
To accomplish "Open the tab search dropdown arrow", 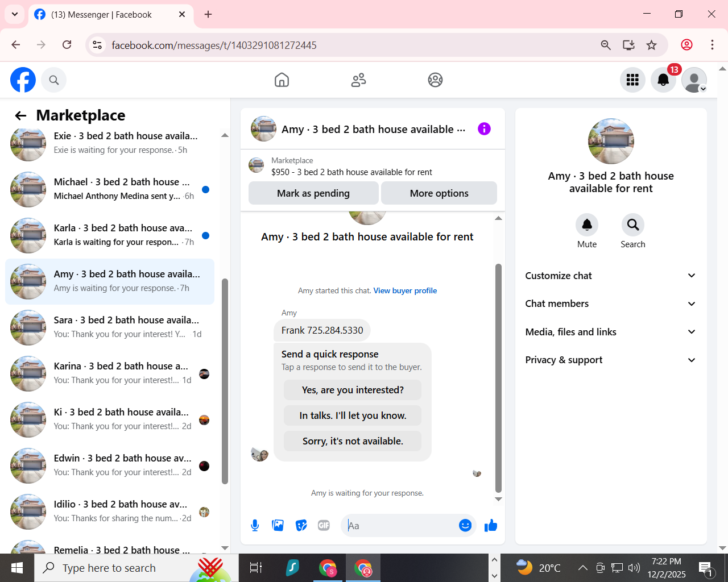I will click(14, 14).
